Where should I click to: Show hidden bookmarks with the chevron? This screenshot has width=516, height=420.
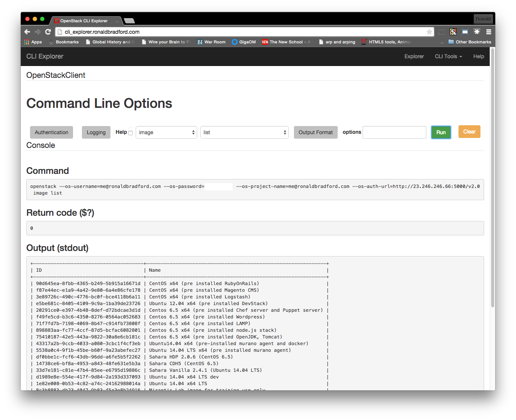[442, 42]
